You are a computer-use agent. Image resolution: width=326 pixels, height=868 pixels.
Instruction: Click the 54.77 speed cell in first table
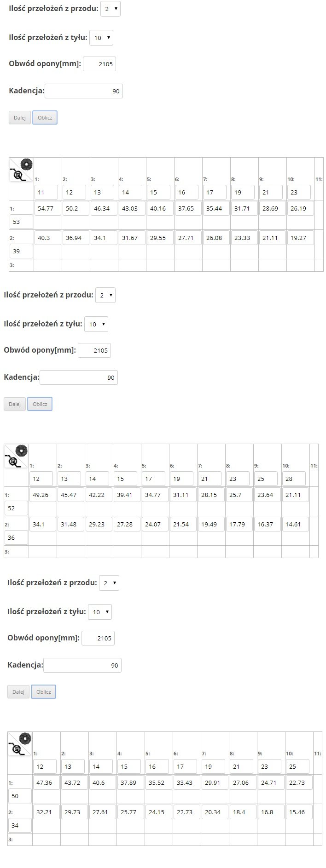(x=48, y=208)
